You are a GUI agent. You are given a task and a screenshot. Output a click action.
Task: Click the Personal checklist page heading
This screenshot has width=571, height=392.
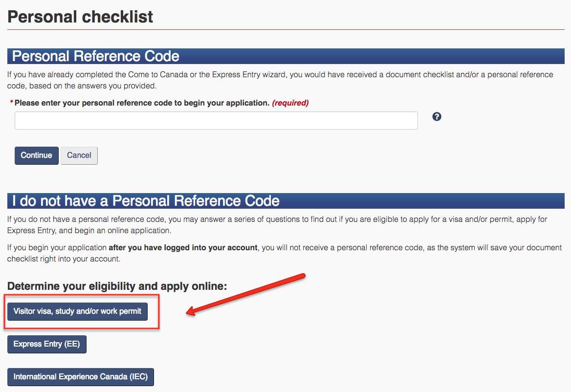click(81, 17)
